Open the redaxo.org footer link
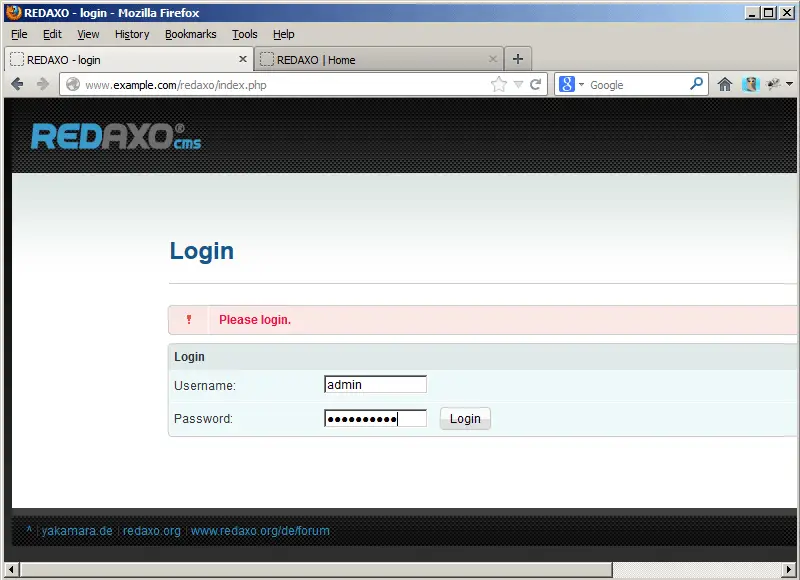This screenshot has width=800, height=580. (x=152, y=531)
